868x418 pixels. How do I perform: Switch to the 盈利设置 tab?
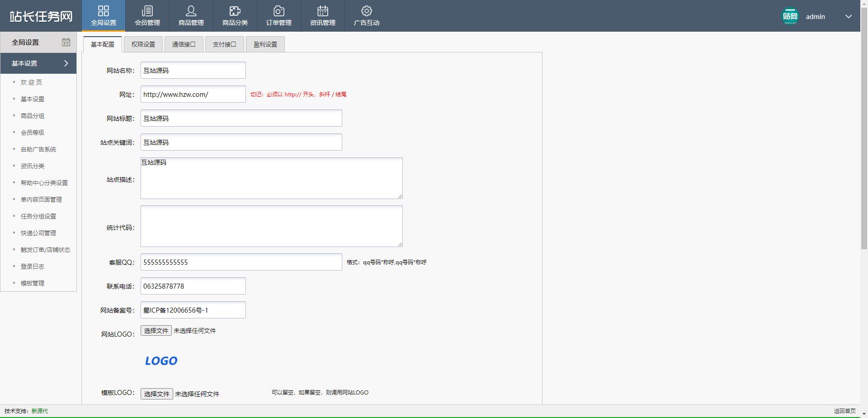point(265,44)
